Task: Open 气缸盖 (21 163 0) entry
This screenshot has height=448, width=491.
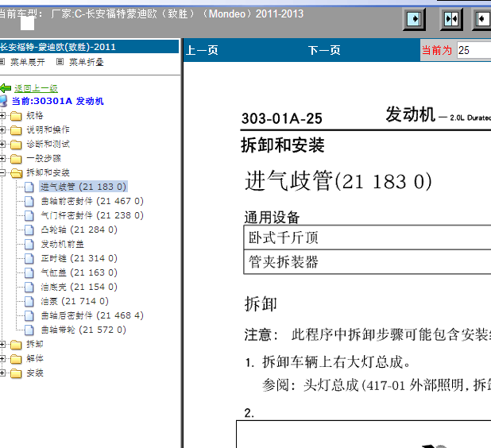Action: point(79,272)
